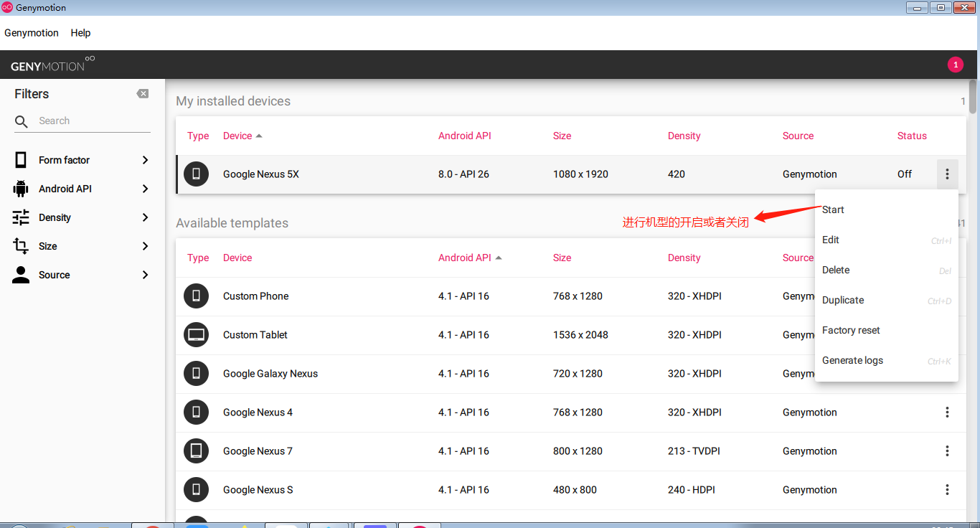Click the Google Nexus S device icon
Screen dimensions: 980x528
point(196,489)
